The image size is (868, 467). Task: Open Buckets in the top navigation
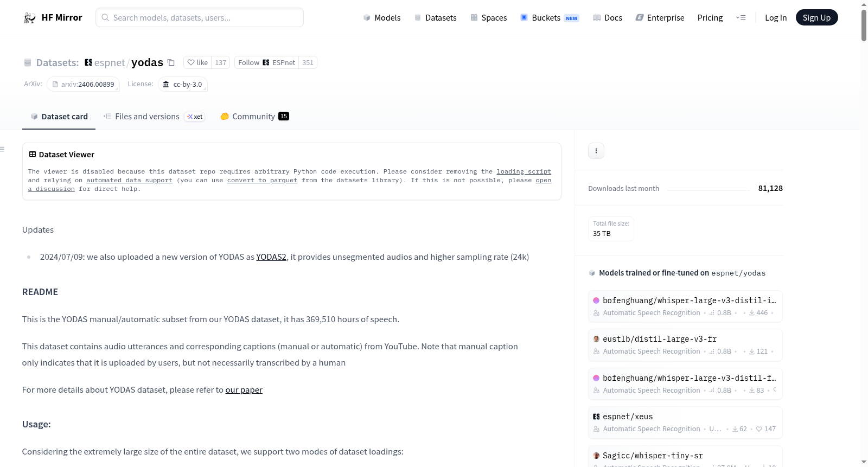click(x=550, y=18)
